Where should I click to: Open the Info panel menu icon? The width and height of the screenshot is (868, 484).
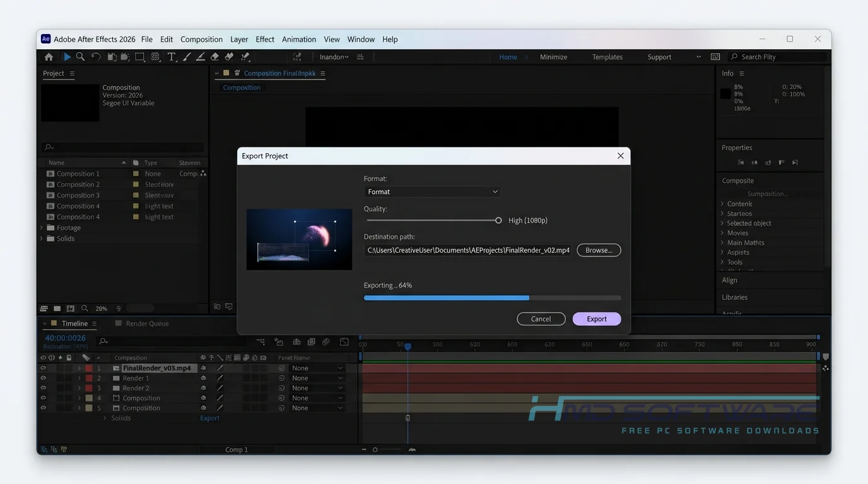742,73
